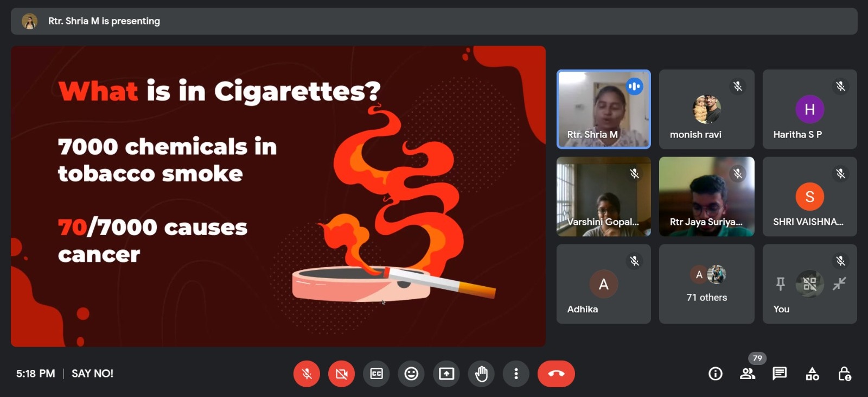Raise your hand in the meeting
868x397 pixels.
[x=481, y=374]
